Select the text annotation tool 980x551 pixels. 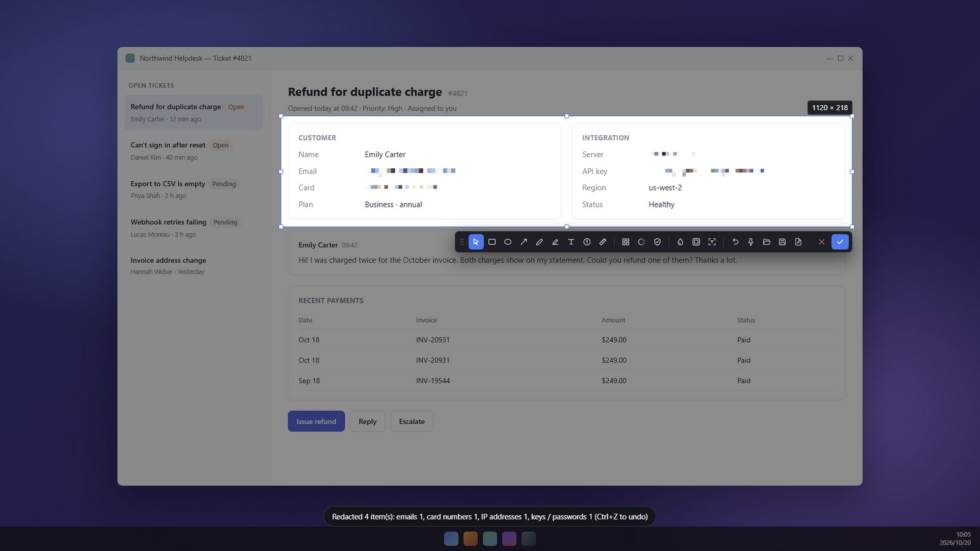pos(571,242)
